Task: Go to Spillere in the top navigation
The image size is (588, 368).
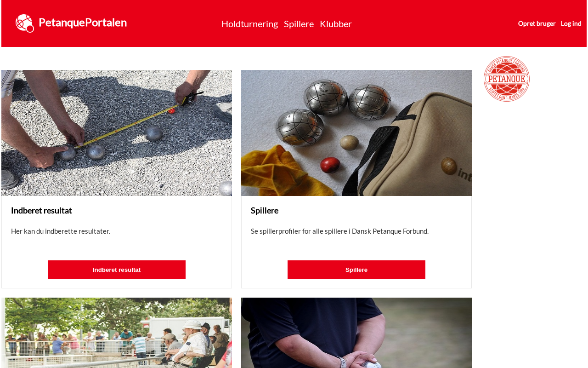Action: click(299, 23)
